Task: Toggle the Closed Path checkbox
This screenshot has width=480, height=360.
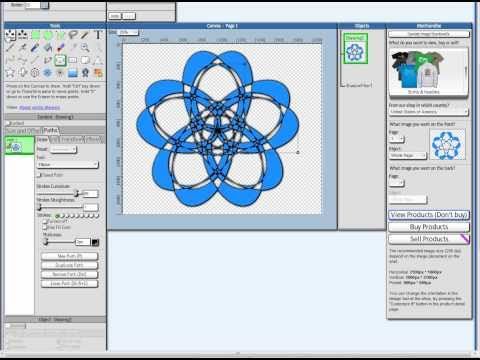Action: 39,175
